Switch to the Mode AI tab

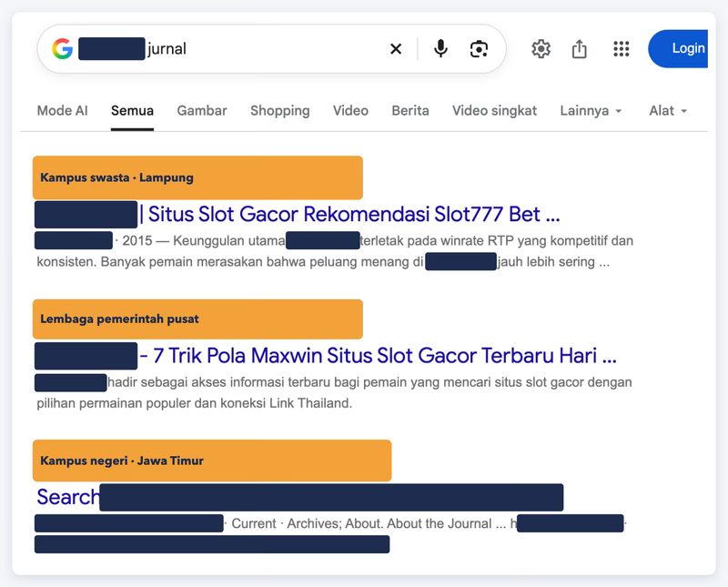(x=62, y=110)
